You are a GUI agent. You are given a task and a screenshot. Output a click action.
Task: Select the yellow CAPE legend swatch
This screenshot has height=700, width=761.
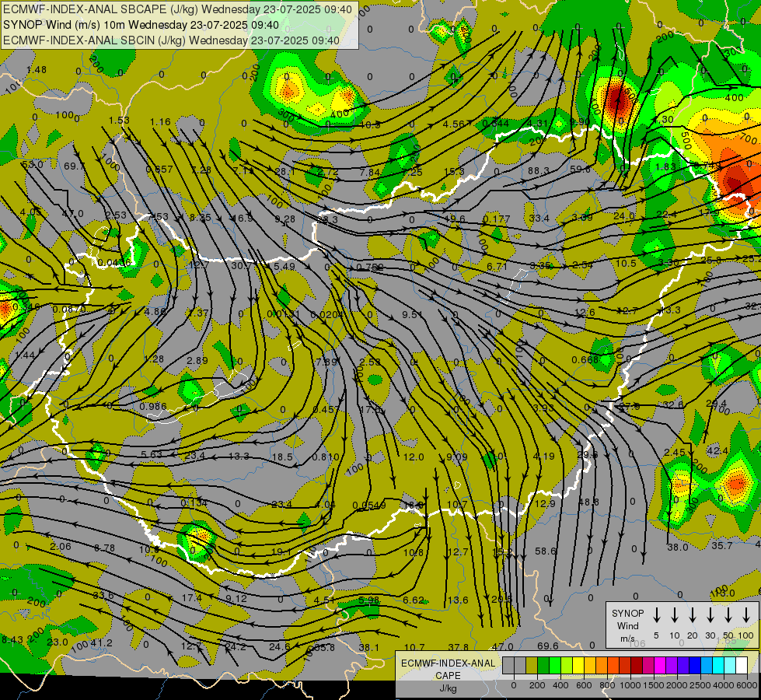[578, 665]
